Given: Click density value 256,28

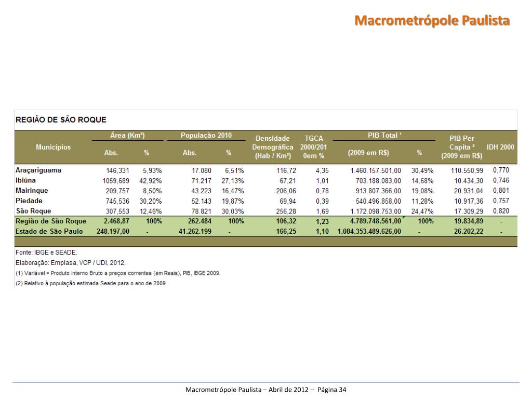Looking at the screenshot, I should (x=286, y=211).
